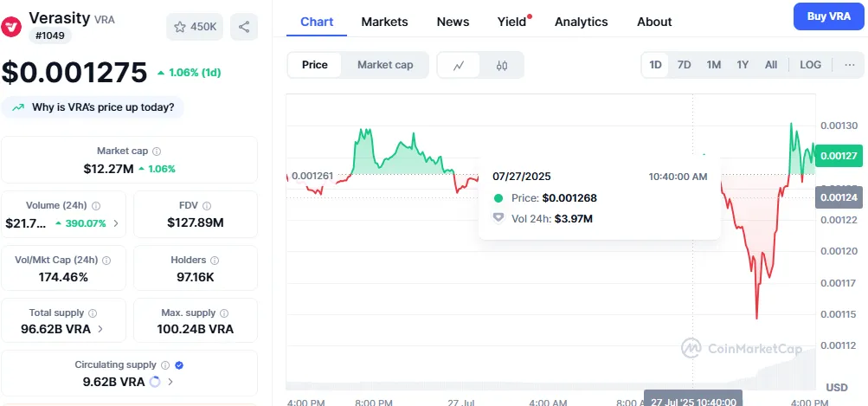Viewport: 868px width, 406px height.
Task: Open the Markets tab
Action: (385, 22)
